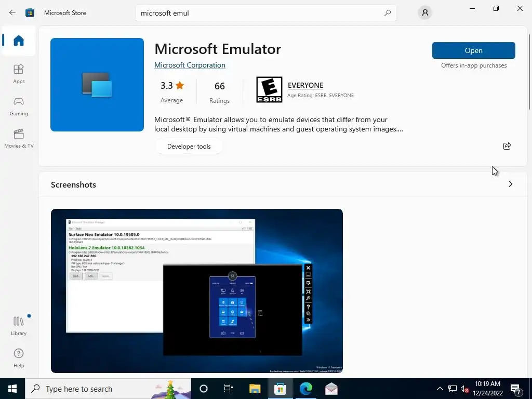
Task: Open the Gaming section
Action: [x=19, y=106]
